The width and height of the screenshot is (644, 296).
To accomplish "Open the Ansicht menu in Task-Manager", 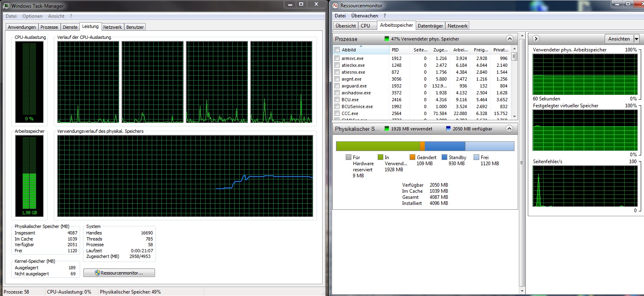I will 56,16.
